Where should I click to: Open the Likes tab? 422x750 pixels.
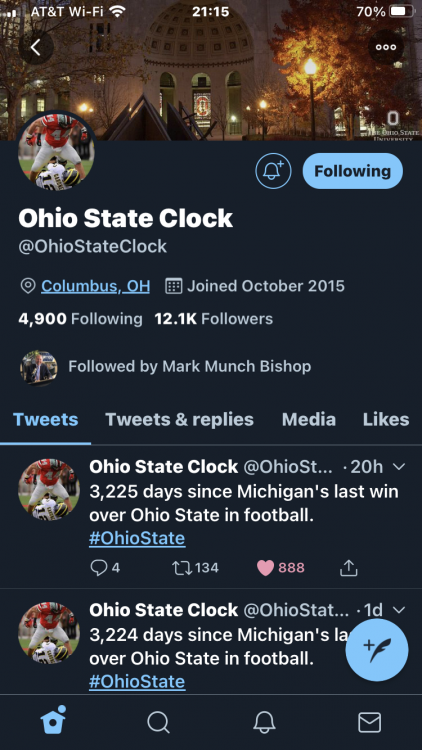pyautogui.click(x=386, y=419)
